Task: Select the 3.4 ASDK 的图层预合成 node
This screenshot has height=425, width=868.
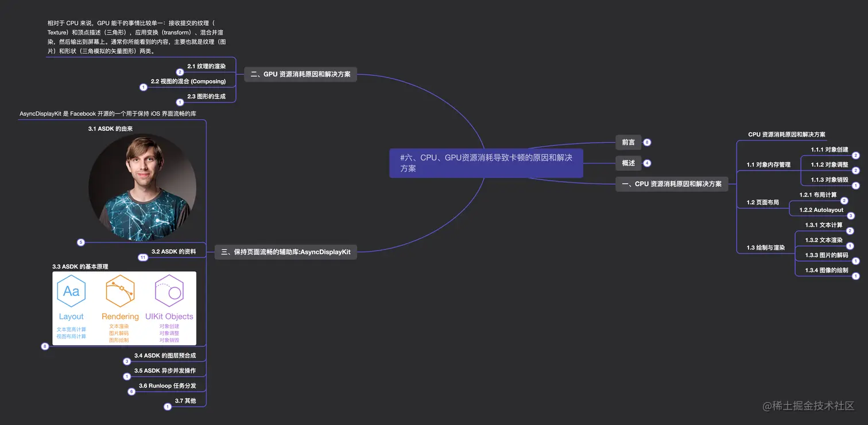Action: (x=165, y=356)
